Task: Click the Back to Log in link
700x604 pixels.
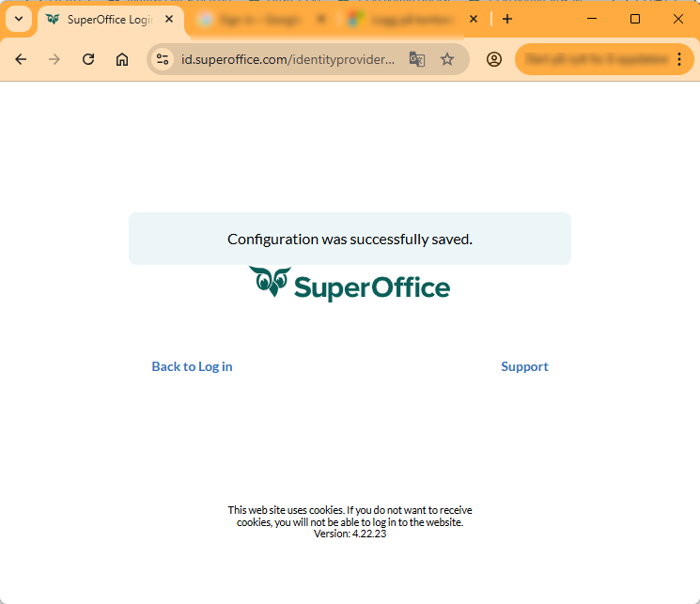Action: point(192,366)
